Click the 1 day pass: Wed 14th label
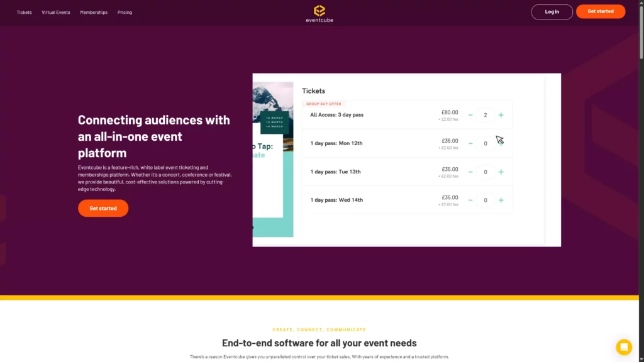Image resolution: width=644 pixels, height=362 pixels. (x=337, y=200)
